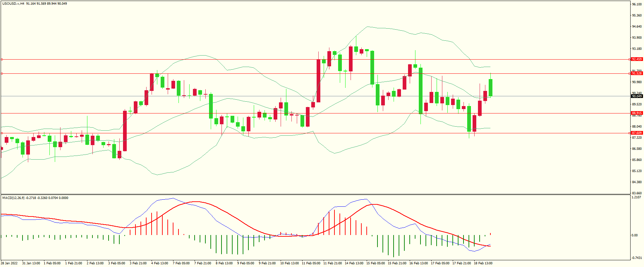Image resolution: width=644 pixels, height=267 pixels.
Task: Click the 93.180 price scale label
Action: 637,49
